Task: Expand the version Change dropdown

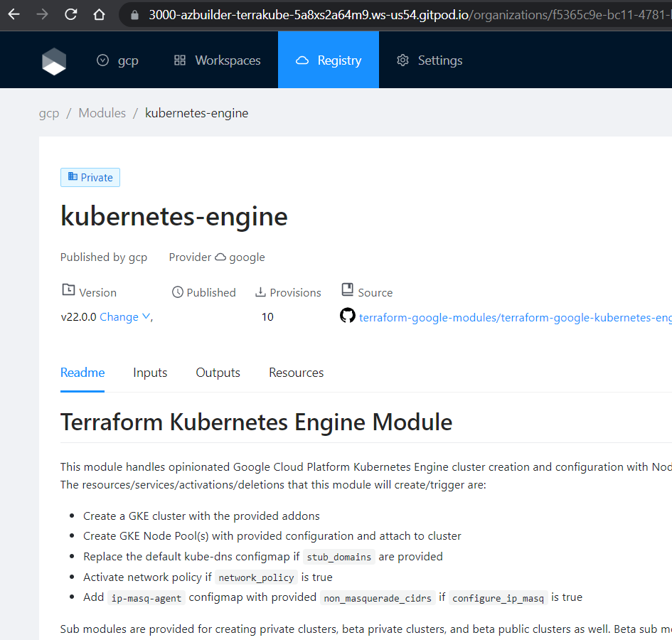Action: point(124,317)
